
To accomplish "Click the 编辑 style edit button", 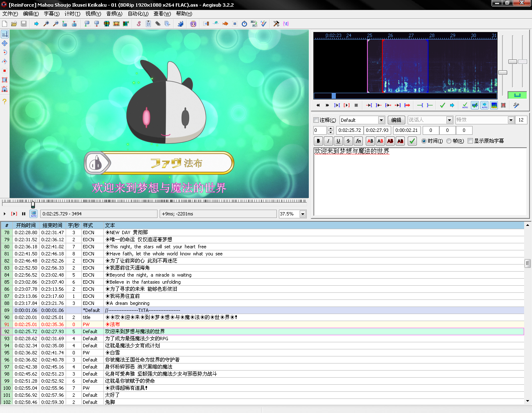I will [x=397, y=120].
